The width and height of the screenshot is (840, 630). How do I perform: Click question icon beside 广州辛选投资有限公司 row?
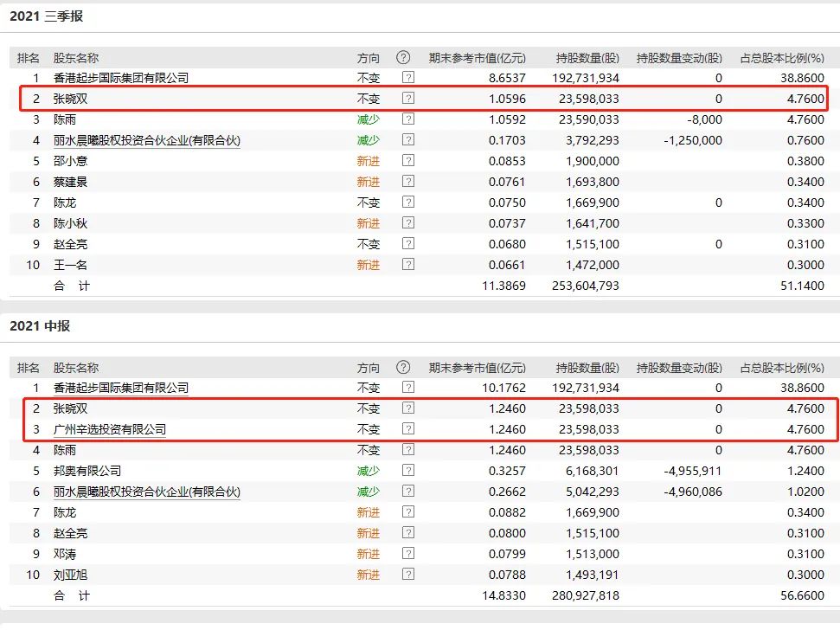[408, 429]
